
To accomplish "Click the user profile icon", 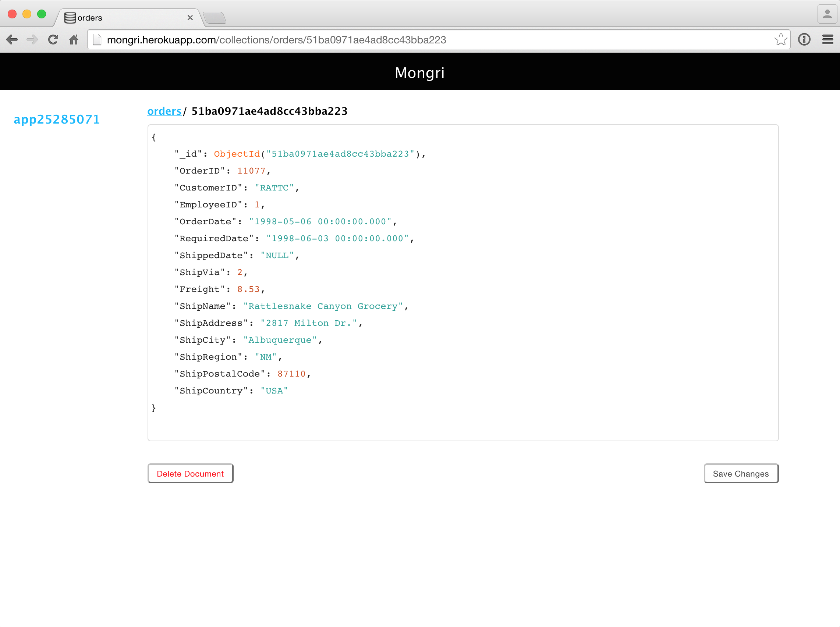I will click(827, 14).
